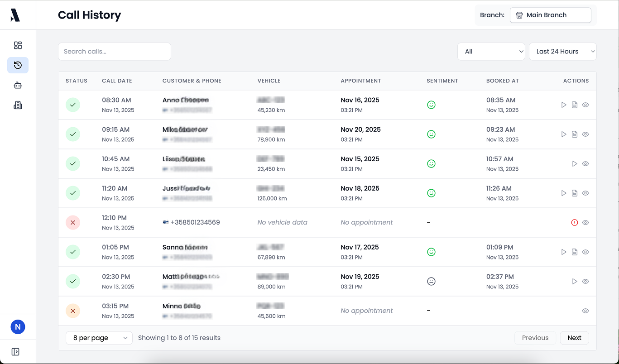This screenshot has height=364, width=619.
Task: Open the dashboard grid icon in sidebar
Action: [x=18, y=45]
